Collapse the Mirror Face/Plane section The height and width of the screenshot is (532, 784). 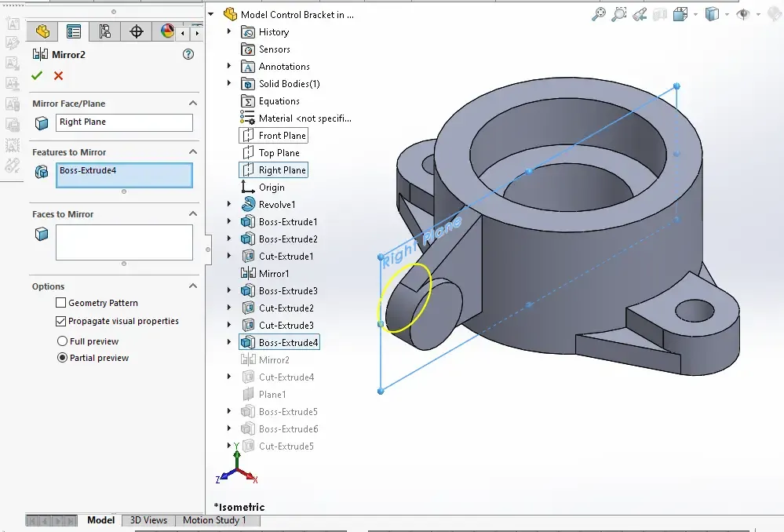[x=193, y=103]
